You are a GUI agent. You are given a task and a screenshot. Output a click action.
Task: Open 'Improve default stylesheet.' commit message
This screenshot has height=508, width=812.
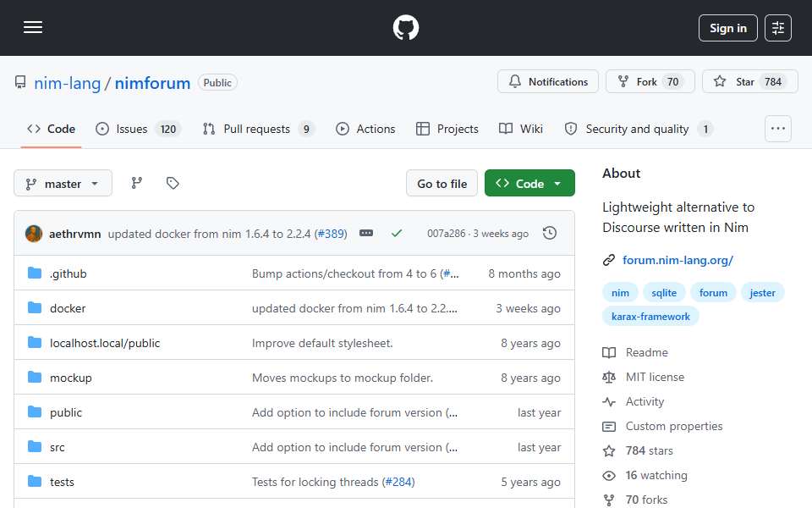point(322,343)
